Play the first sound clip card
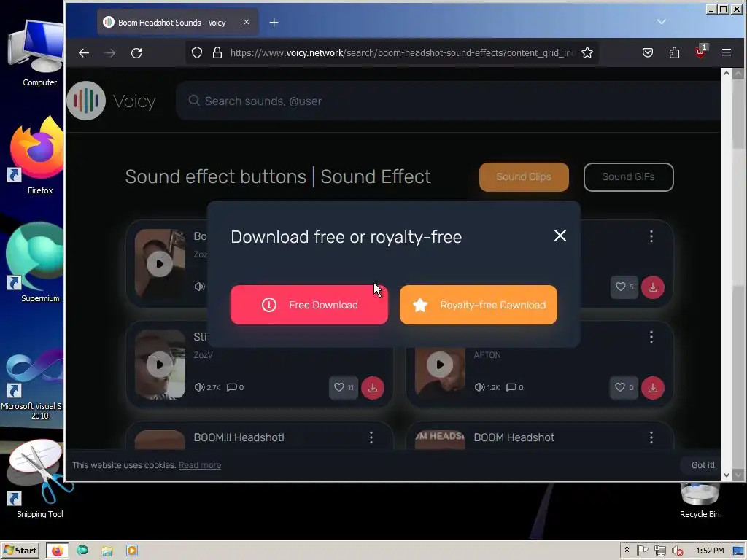The height and width of the screenshot is (560, 747). [x=160, y=264]
